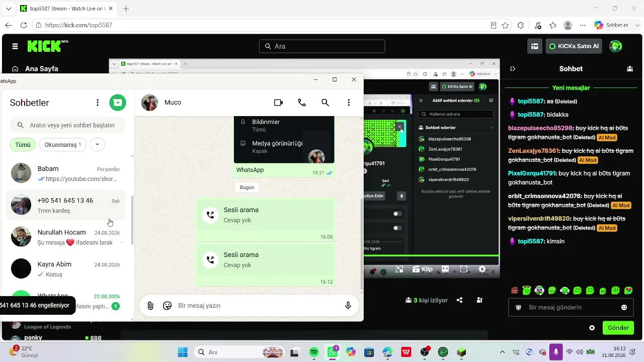Image resolution: width=644 pixels, height=362 pixels.
Task: Open the +90 541 645 13 46 chat
Action: [66, 205]
